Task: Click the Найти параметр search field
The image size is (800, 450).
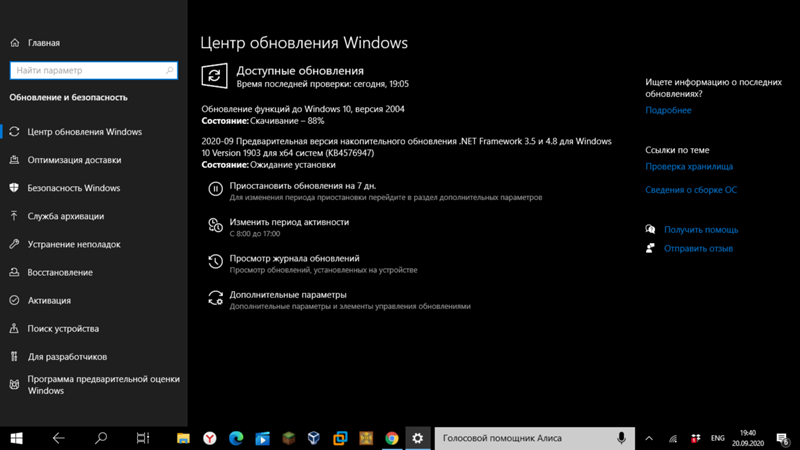Action: [x=93, y=70]
